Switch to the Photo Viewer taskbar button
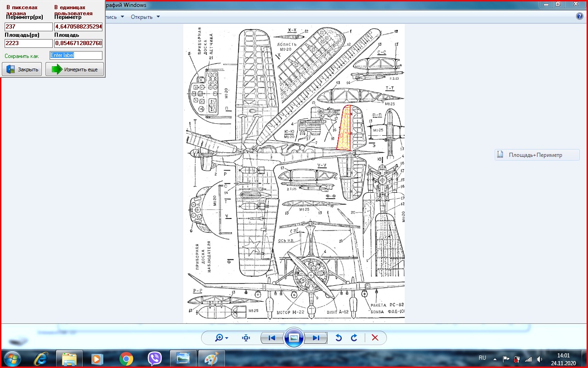This screenshot has width=588, height=368. [183, 358]
